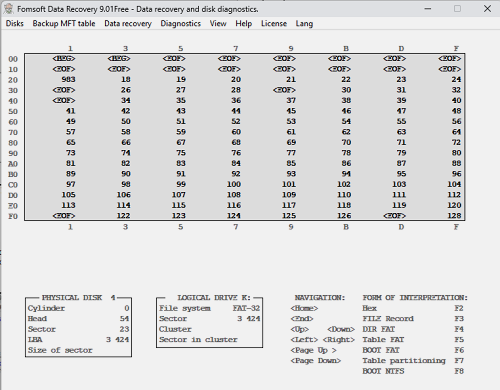The height and width of the screenshot is (390, 500).
Task: Open the Data recovery menu
Action: click(x=128, y=24)
